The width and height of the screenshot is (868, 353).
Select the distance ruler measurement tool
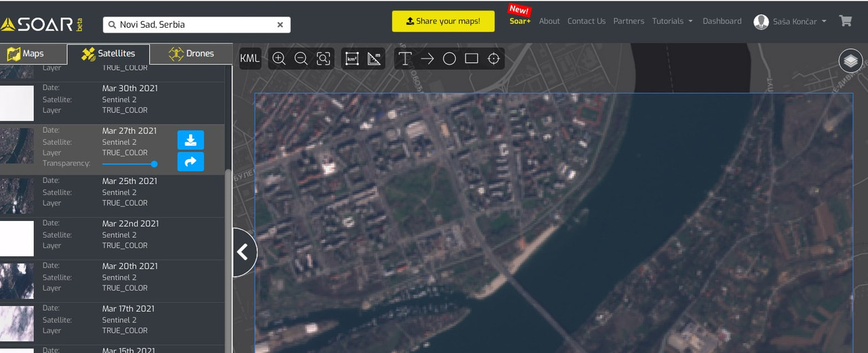(374, 58)
